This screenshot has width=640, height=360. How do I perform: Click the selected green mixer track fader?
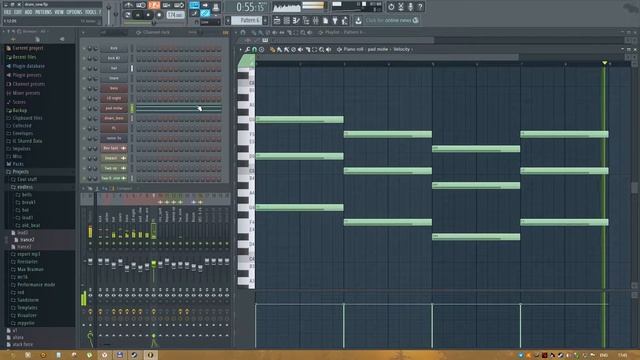coord(153,264)
